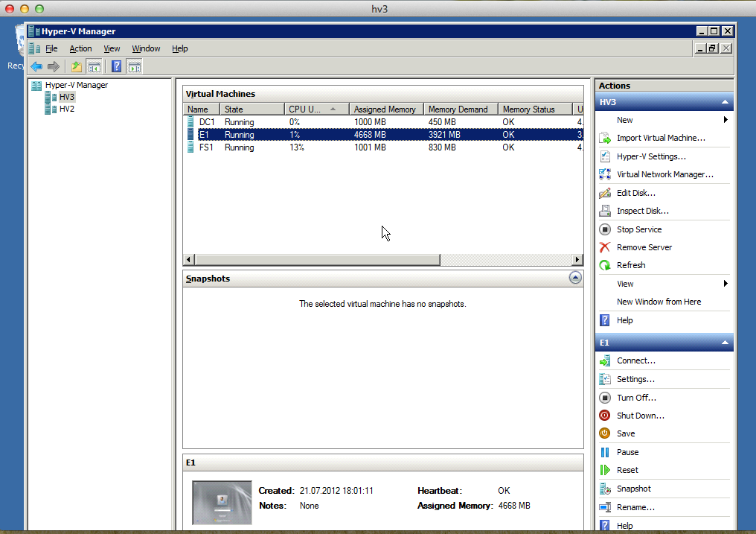
Task: Toggle the Show/Hide Console Tree icon
Action: pos(94,66)
